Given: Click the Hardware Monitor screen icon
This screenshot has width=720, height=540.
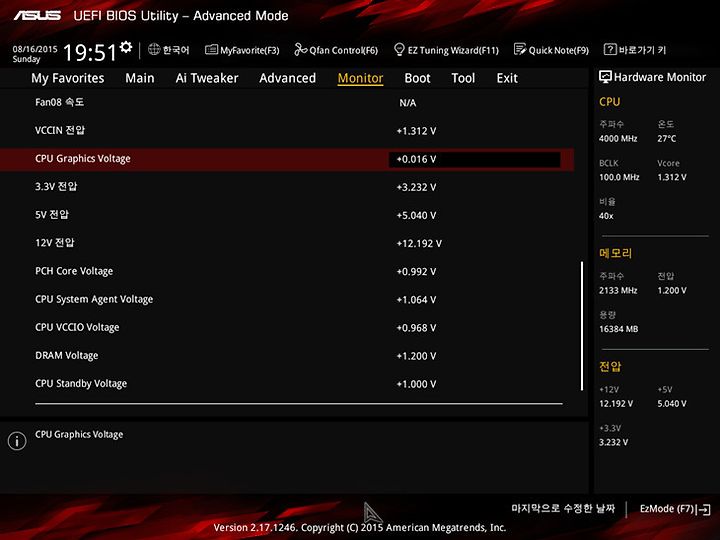Looking at the screenshot, I should click(x=605, y=77).
